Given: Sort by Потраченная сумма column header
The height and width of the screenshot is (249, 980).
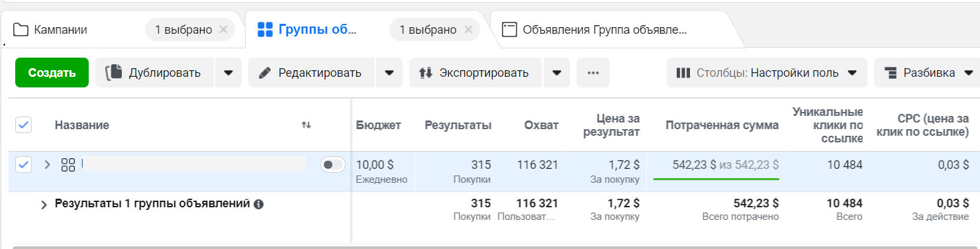Looking at the screenshot, I should 722,125.
